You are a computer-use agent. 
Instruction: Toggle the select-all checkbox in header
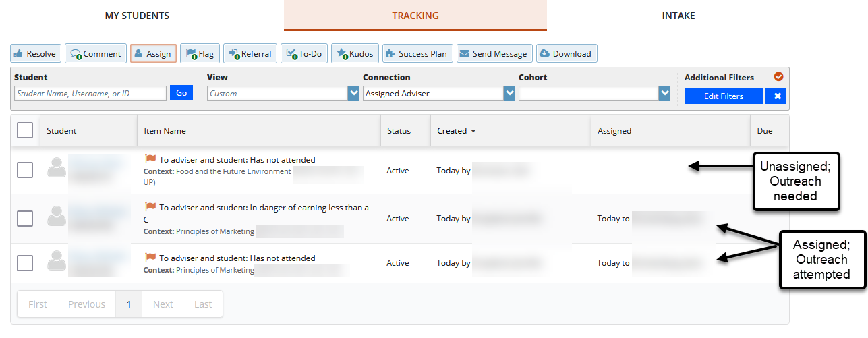25,130
